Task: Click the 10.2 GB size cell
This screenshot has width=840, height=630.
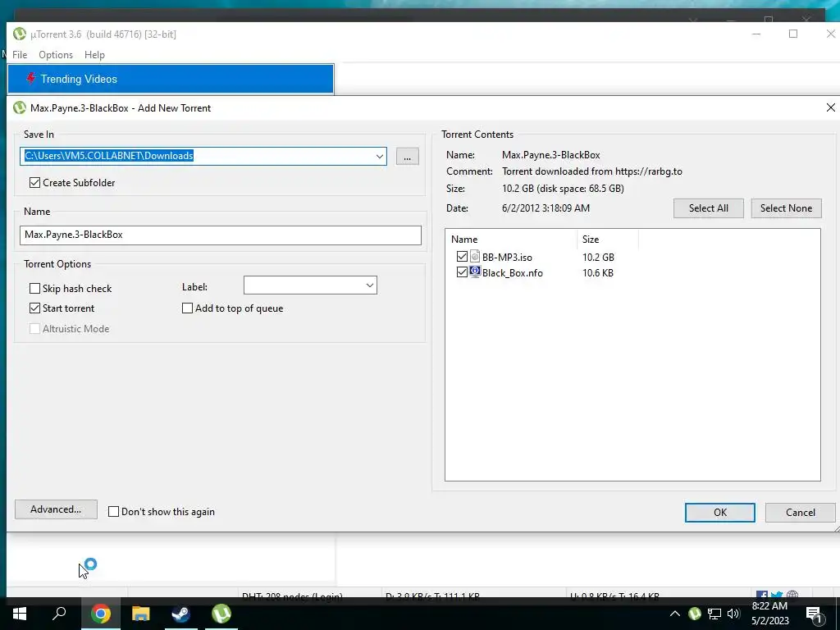Action: 598,257
